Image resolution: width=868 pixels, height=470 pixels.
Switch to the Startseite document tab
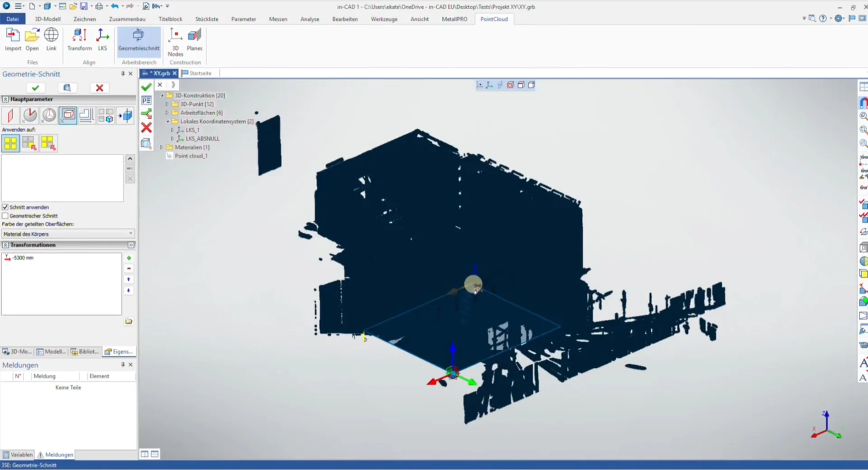[x=200, y=73]
